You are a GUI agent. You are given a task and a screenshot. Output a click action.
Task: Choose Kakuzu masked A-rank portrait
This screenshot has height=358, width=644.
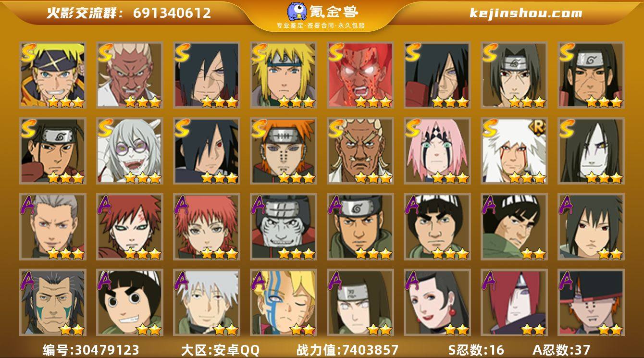pyautogui.click(x=284, y=227)
